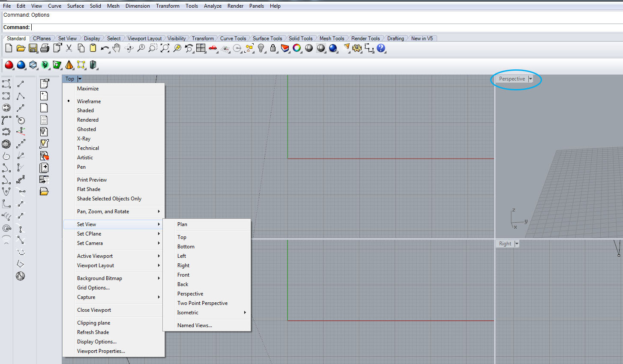Select the Pan hand tool
The image size is (623, 364).
point(117,48)
